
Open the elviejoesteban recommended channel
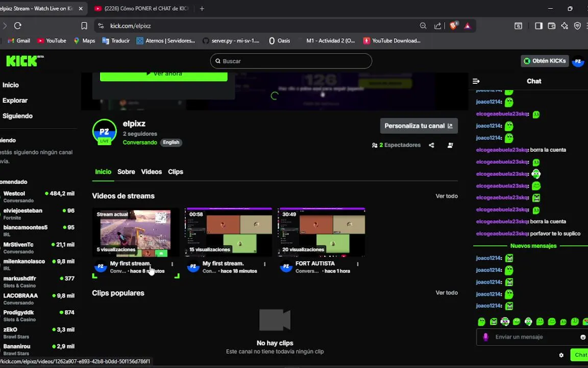coord(38,214)
